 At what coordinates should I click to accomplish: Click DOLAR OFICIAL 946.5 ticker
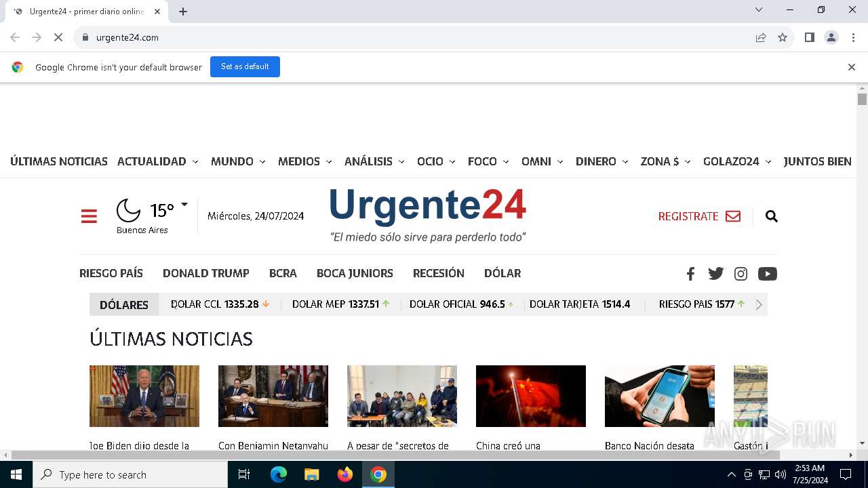(462, 304)
